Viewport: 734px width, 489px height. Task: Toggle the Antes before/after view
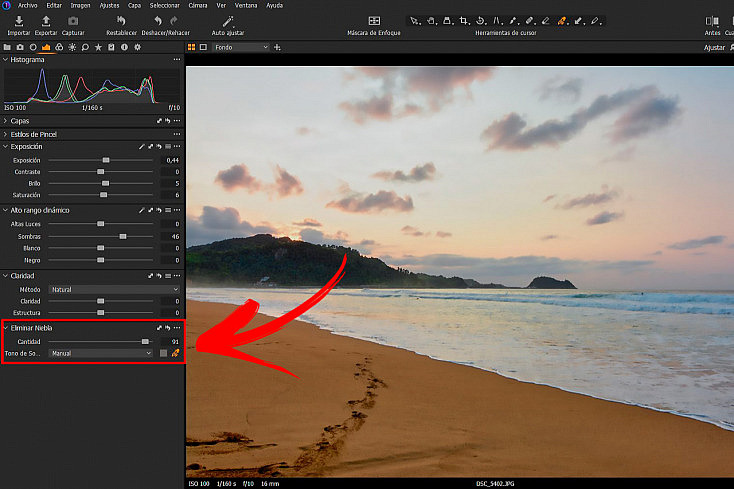712,21
